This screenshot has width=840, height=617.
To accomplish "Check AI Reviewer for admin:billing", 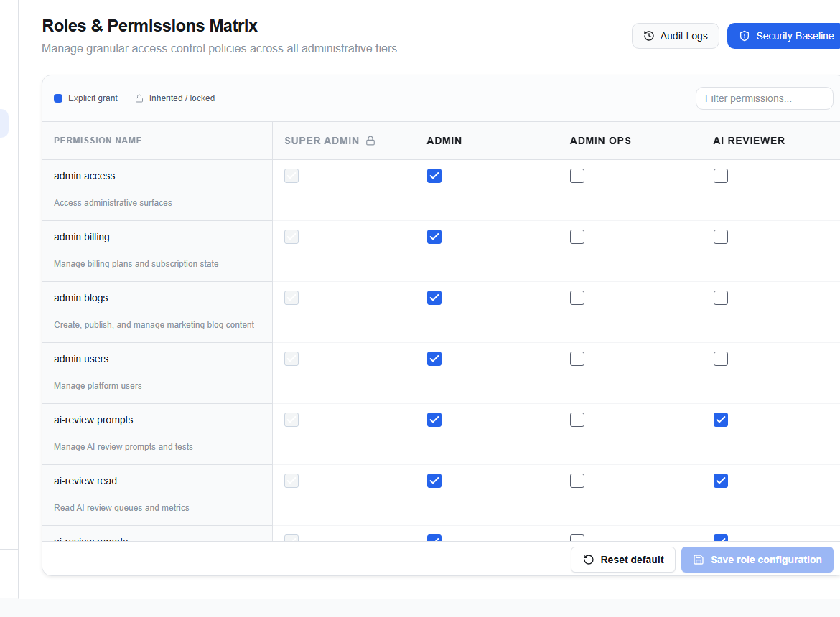I will pos(721,237).
